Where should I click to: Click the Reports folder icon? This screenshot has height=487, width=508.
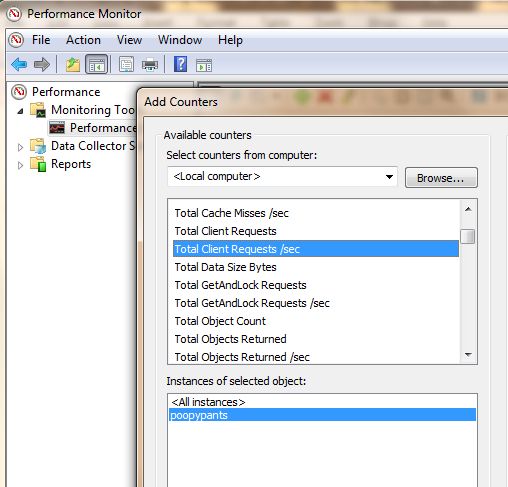coord(38,164)
